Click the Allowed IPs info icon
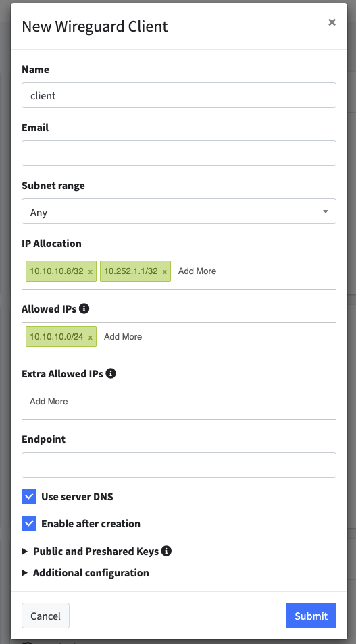This screenshot has width=356, height=644. pyautogui.click(x=84, y=308)
